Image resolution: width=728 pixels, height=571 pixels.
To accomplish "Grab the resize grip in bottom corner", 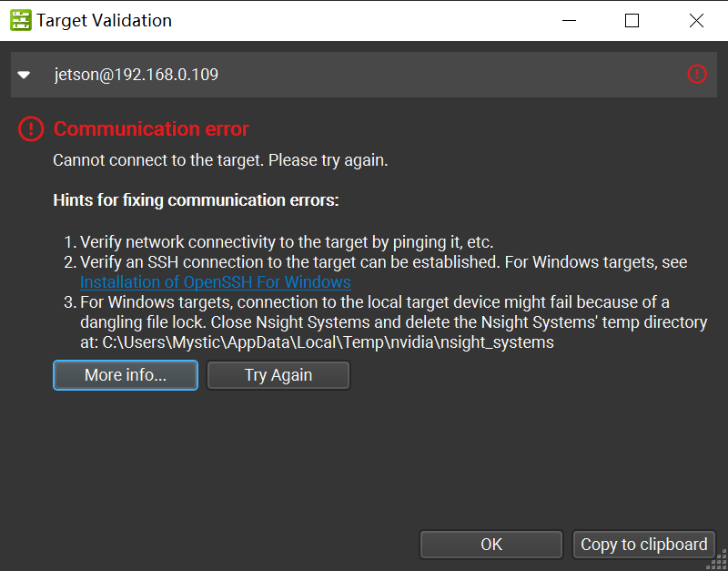I will pos(717,560).
